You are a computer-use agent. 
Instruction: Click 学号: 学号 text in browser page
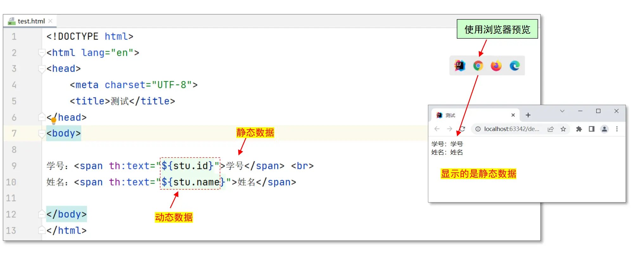(x=447, y=144)
